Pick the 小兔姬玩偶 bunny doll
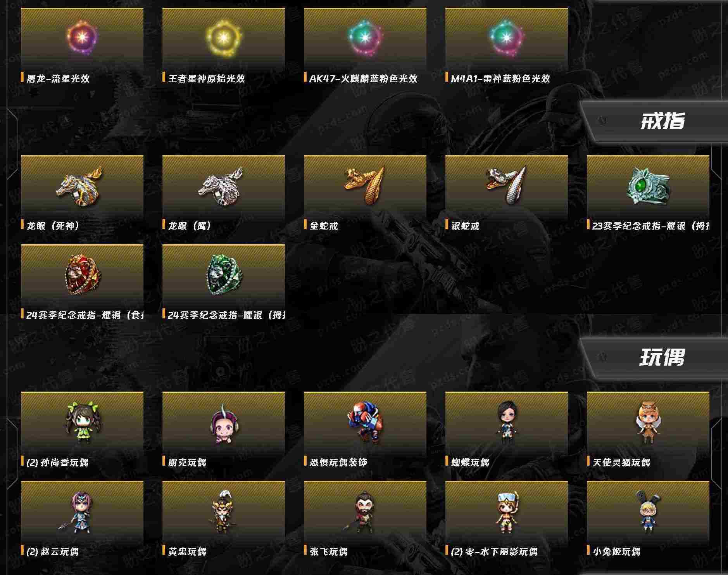Image resolution: width=728 pixels, height=575 pixels. [x=647, y=511]
